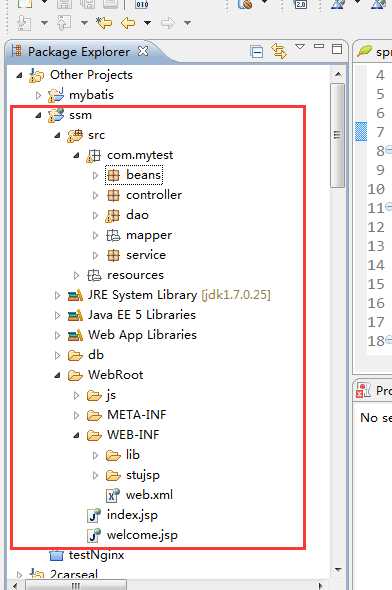Click the Web App Libraries icon
The image size is (392, 590).
point(75,335)
